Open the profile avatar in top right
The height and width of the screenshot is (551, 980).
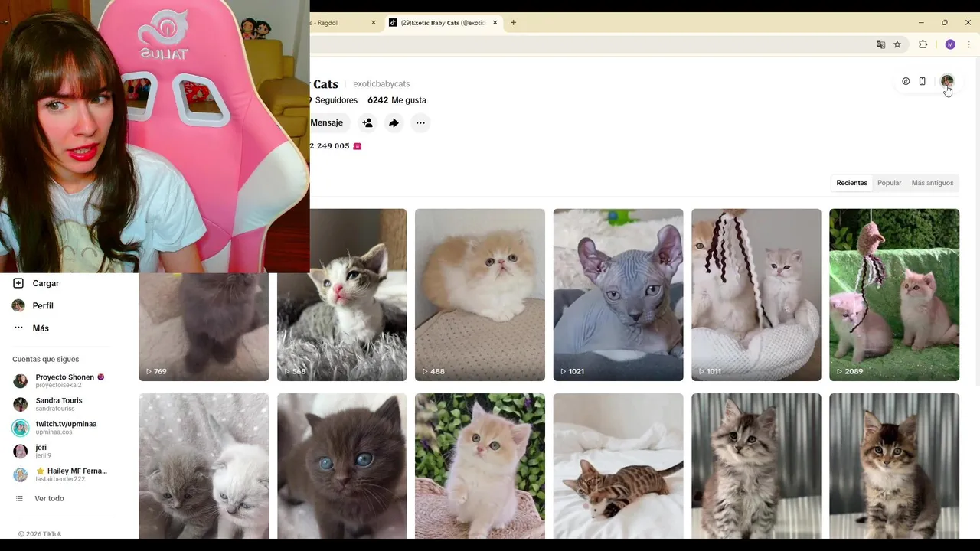point(947,81)
